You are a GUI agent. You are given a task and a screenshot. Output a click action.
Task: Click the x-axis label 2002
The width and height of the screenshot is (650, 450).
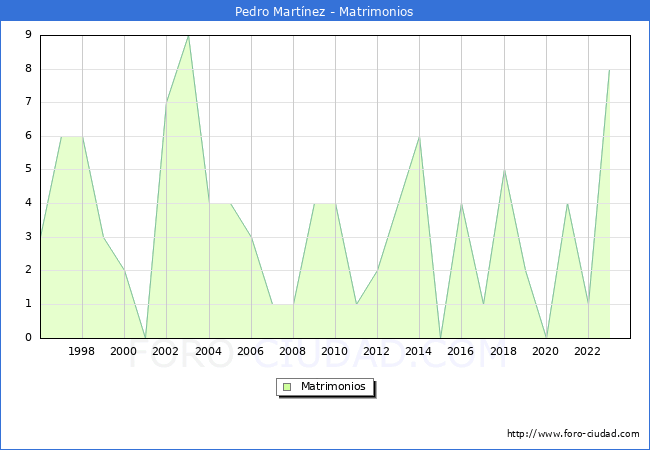(165, 351)
